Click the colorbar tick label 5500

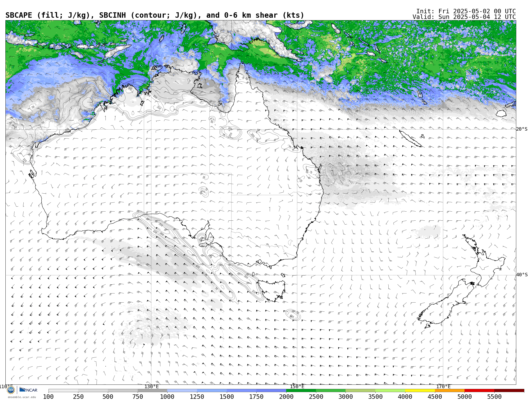click(x=494, y=397)
